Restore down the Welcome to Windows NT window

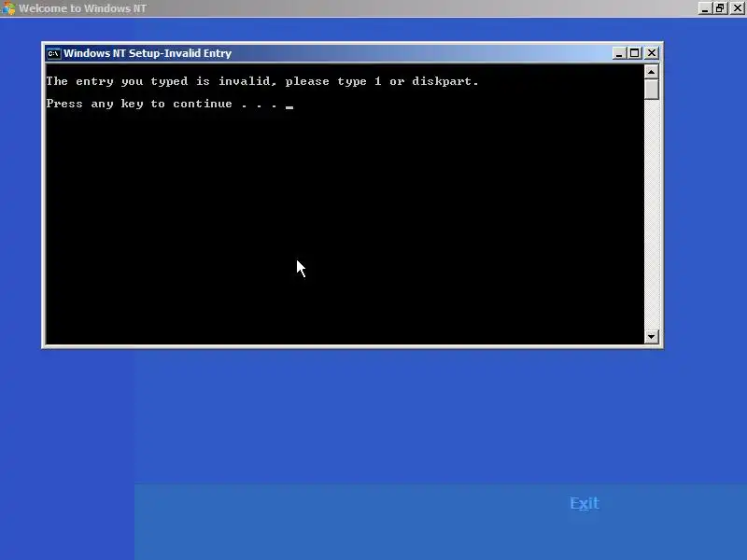(x=720, y=8)
